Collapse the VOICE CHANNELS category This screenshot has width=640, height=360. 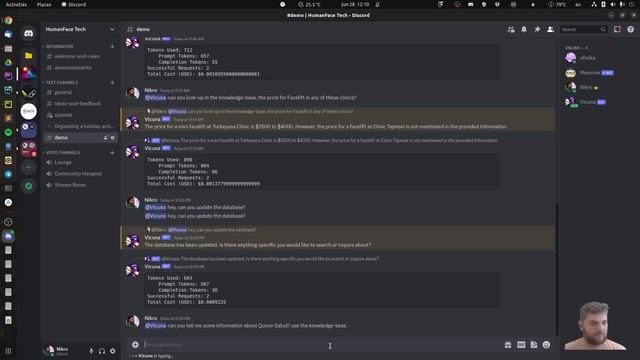point(62,153)
